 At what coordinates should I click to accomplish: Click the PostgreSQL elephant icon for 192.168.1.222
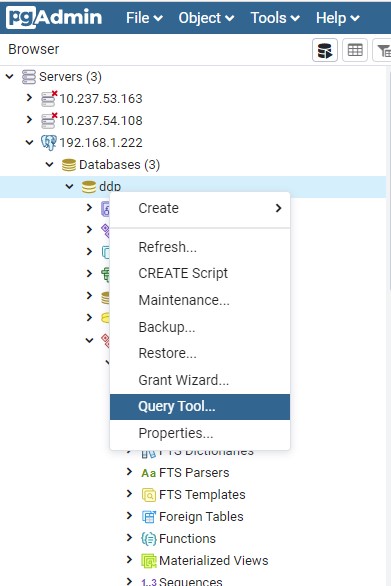(49, 142)
